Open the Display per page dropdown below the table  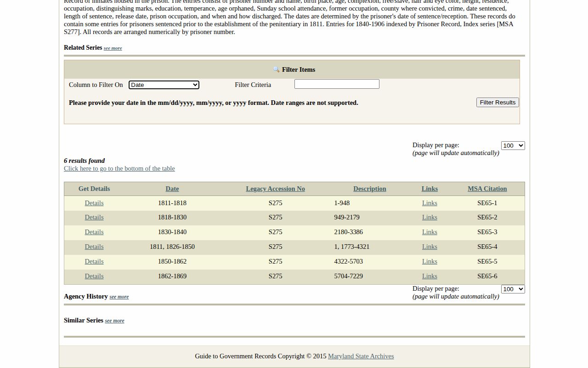point(513,289)
